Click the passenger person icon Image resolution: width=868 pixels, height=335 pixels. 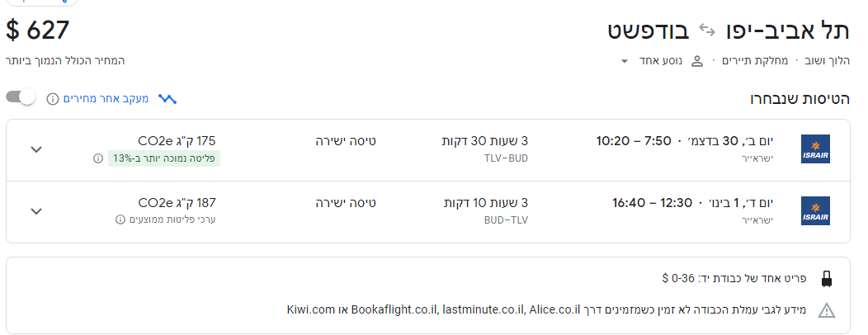pyautogui.click(x=697, y=61)
